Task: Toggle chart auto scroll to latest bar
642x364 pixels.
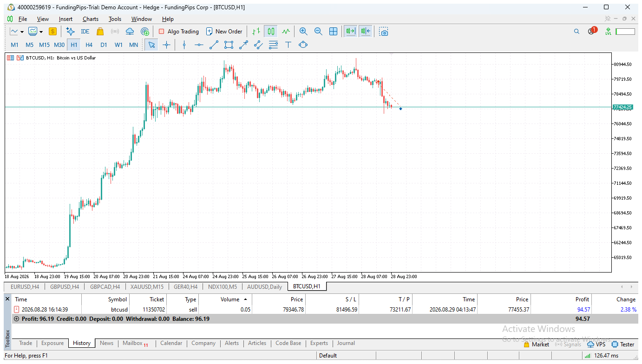Action: tap(350, 32)
